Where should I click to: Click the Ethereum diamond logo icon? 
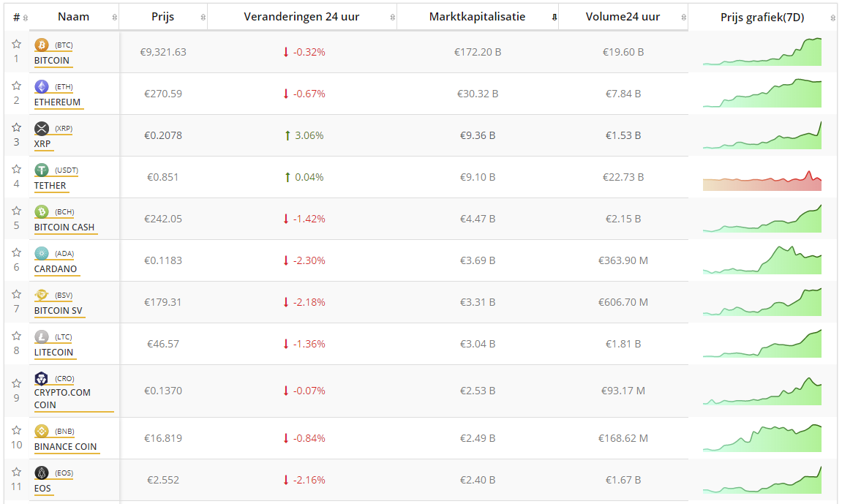pos(42,87)
